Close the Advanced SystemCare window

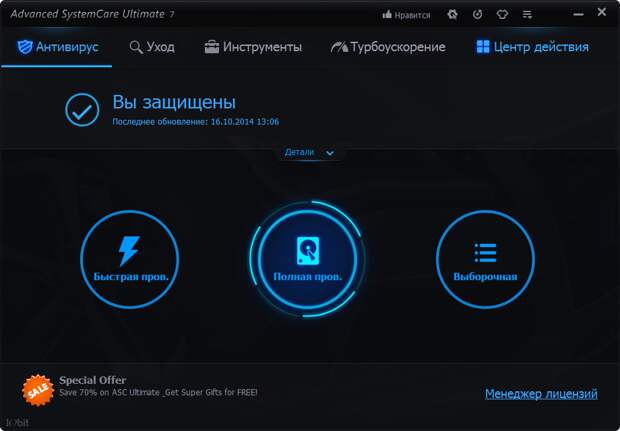tap(602, 12)
